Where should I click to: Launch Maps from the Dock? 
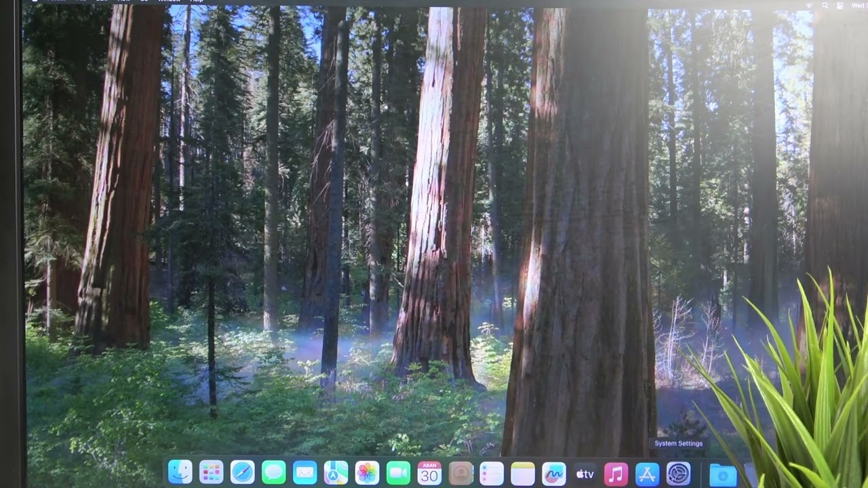(x=336, y=472)
